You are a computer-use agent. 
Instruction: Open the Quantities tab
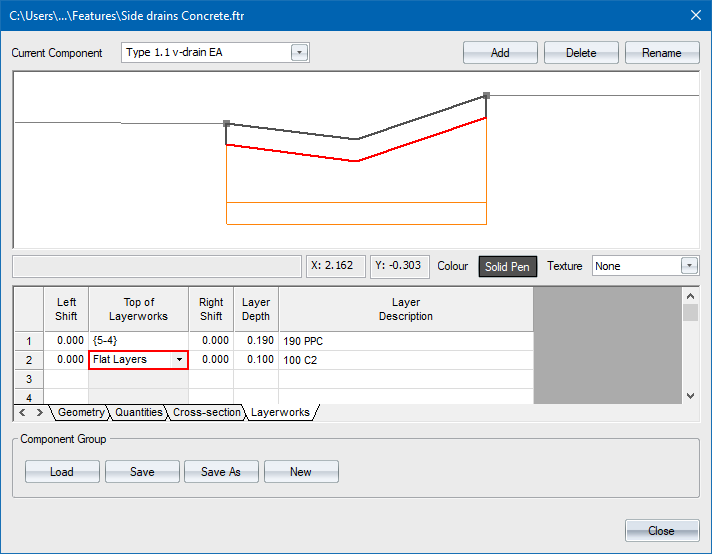tap(138, 412)
